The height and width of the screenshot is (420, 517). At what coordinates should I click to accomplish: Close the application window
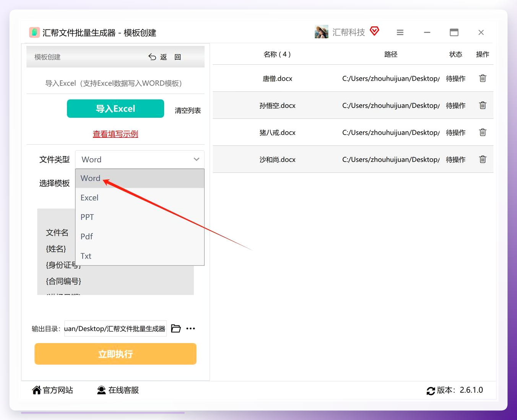pyautogui.click(x=481, y=33)
